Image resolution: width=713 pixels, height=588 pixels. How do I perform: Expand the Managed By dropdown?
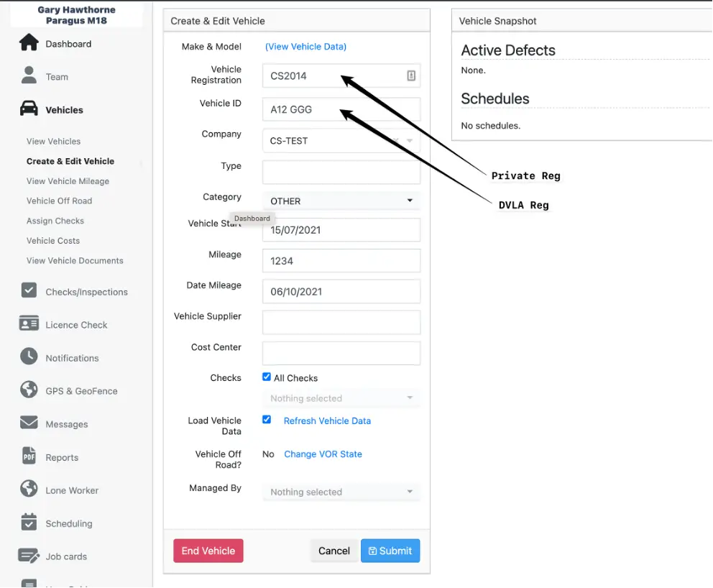341,492
